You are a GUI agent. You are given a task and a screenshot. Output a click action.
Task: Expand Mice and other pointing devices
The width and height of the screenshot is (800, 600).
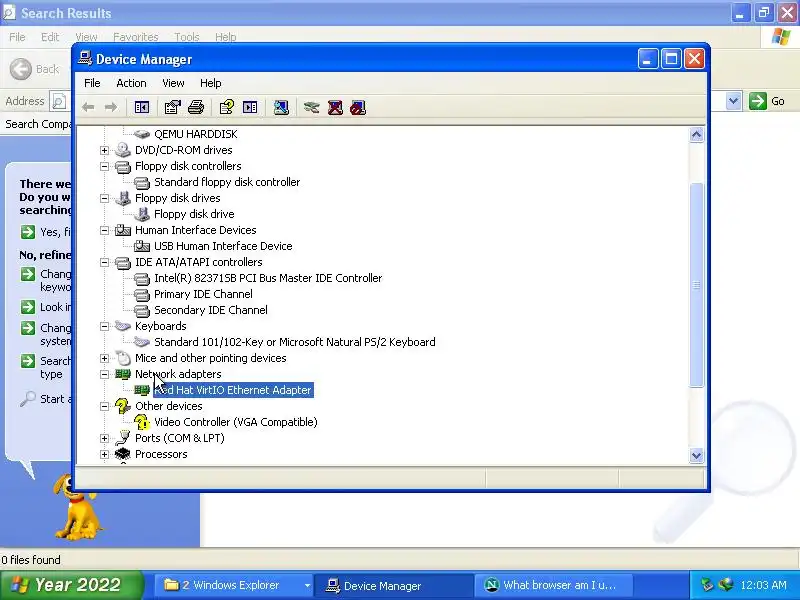tap(105, 359)
